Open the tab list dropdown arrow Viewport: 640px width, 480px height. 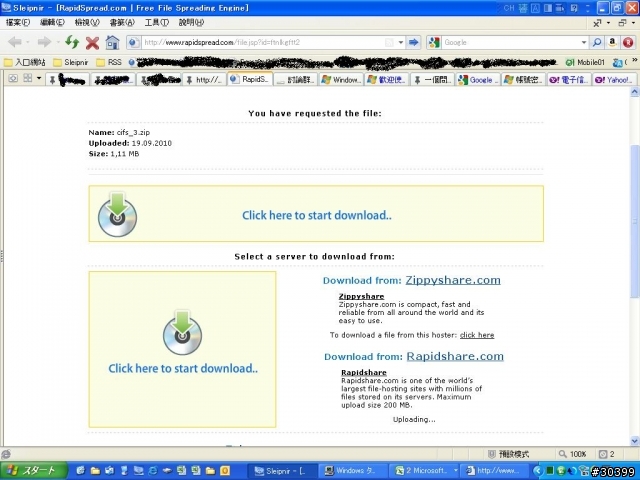tap(39, 78)
